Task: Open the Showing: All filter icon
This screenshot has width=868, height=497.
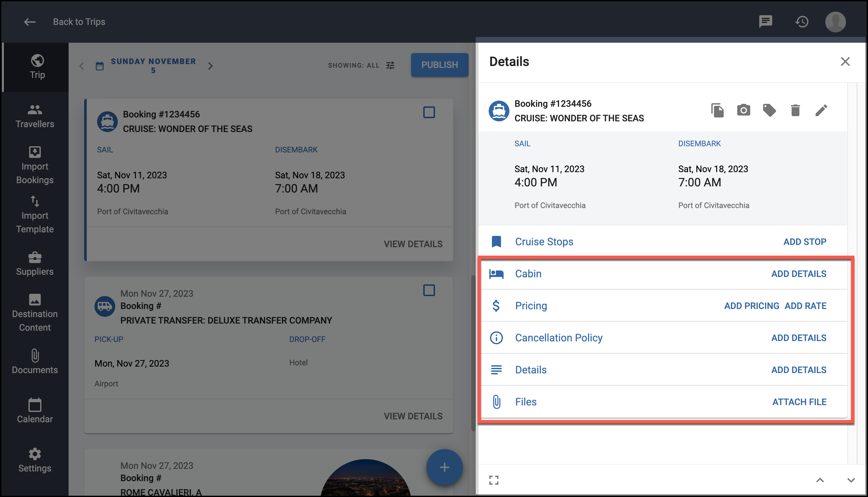Action: point(390,65)
